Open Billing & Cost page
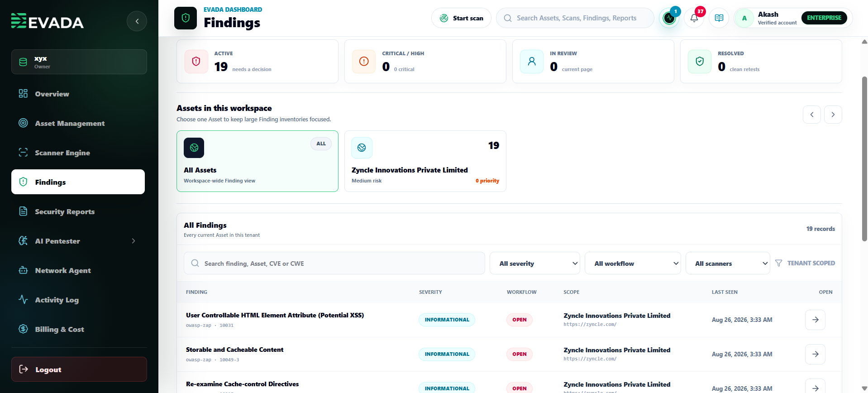Viewport: 868px width, 393px height. click(x=78, y=329)
